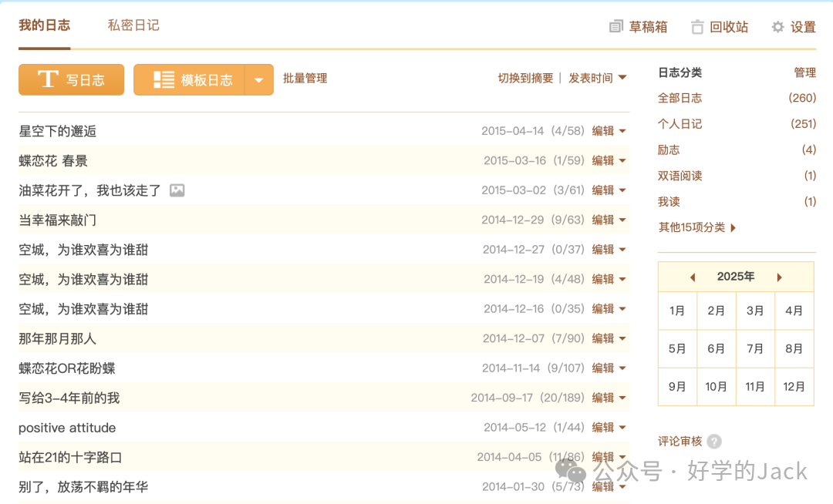This screenshot has width=833, height=504.
Task: Select 4月 in the calendar
Action: (794, 311)
